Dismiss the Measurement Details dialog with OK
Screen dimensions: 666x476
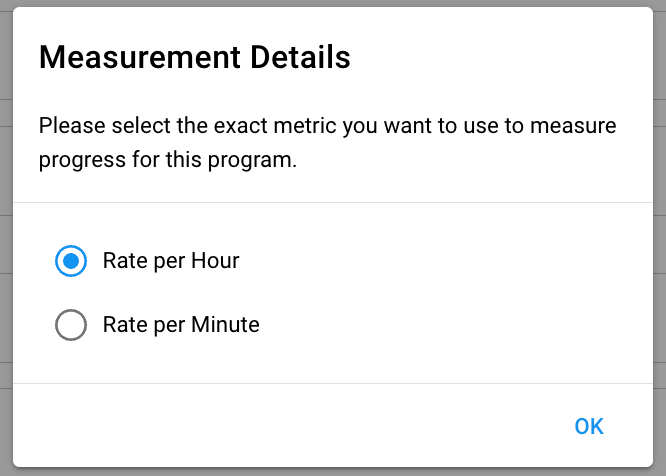589,427
